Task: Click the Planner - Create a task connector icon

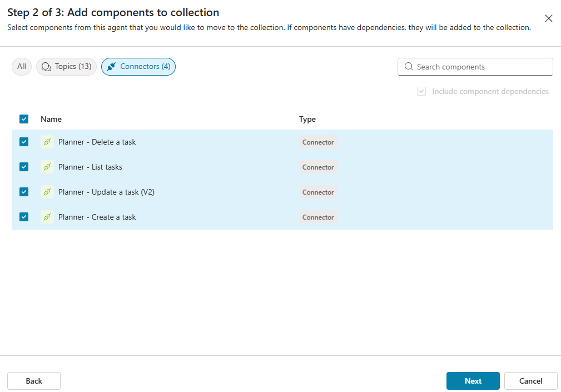Action: [47, 217]
